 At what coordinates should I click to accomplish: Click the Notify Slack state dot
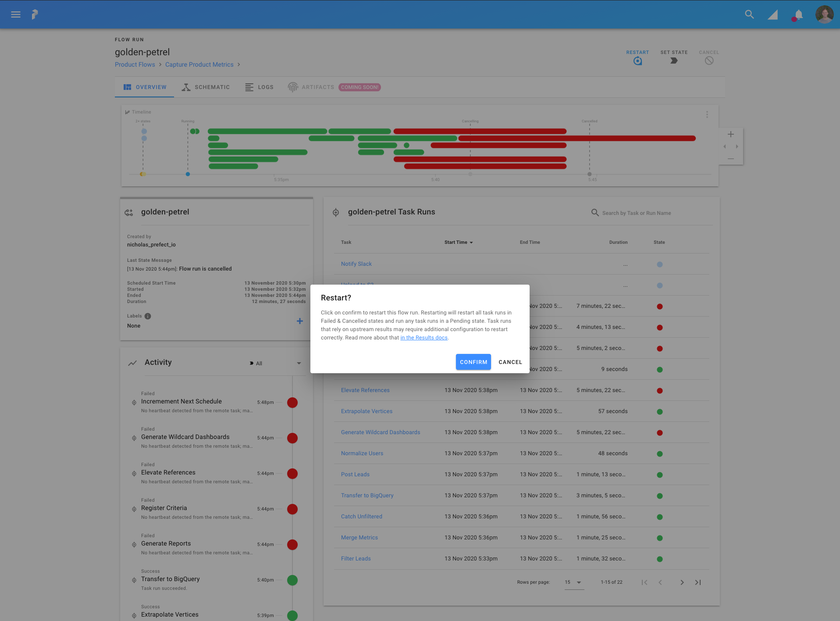click(660, 264)
